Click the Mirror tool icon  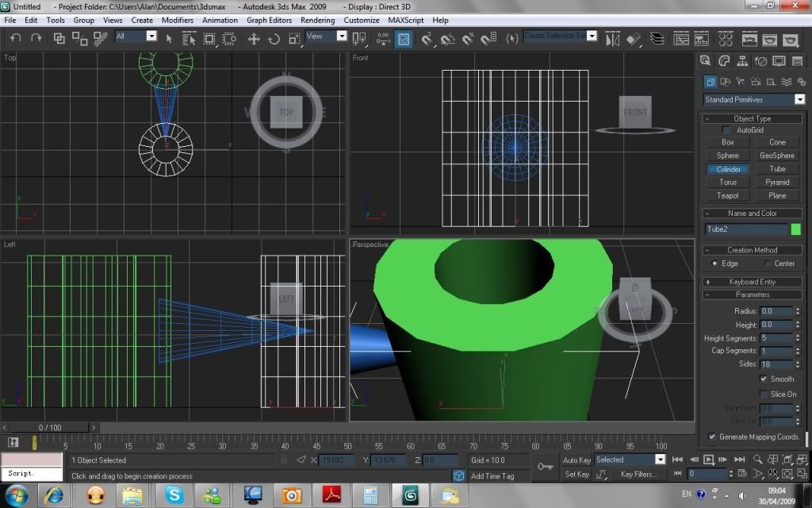(613, 38)
